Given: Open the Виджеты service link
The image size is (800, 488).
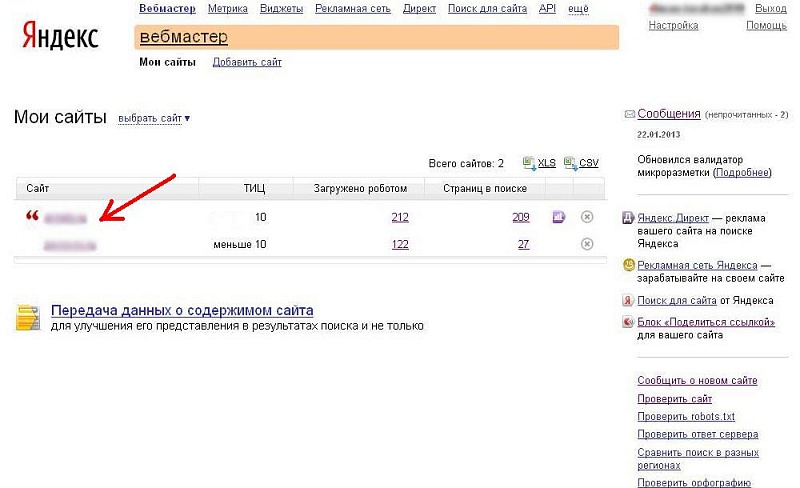Looking at the screenshot, I should (281, 9).
